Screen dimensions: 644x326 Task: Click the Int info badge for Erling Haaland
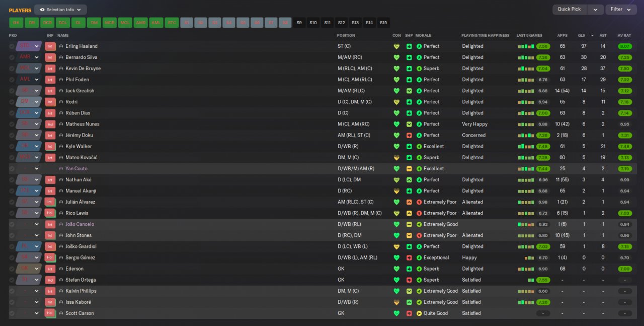click(50, 46)
